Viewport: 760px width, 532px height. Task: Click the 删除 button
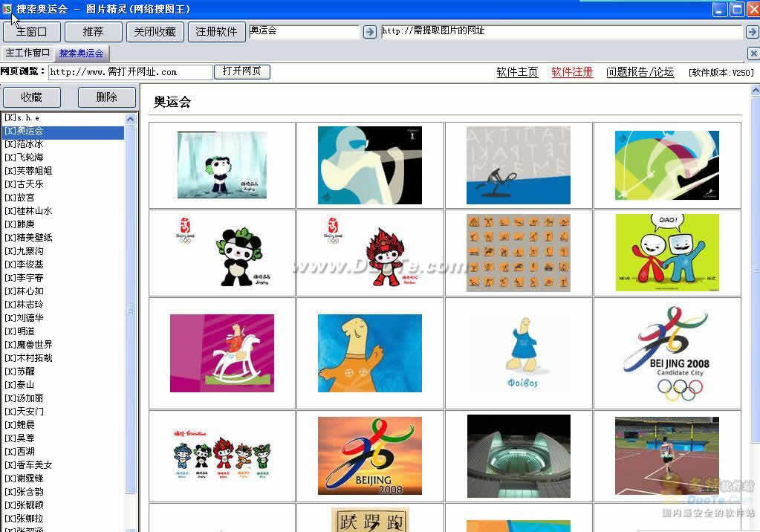click(x=107, y=97)
